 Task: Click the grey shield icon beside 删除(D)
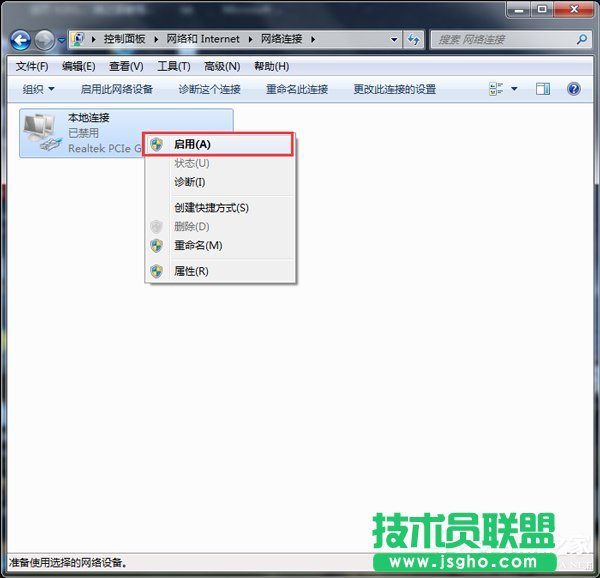pyautogui.click(x=157, y=227)
